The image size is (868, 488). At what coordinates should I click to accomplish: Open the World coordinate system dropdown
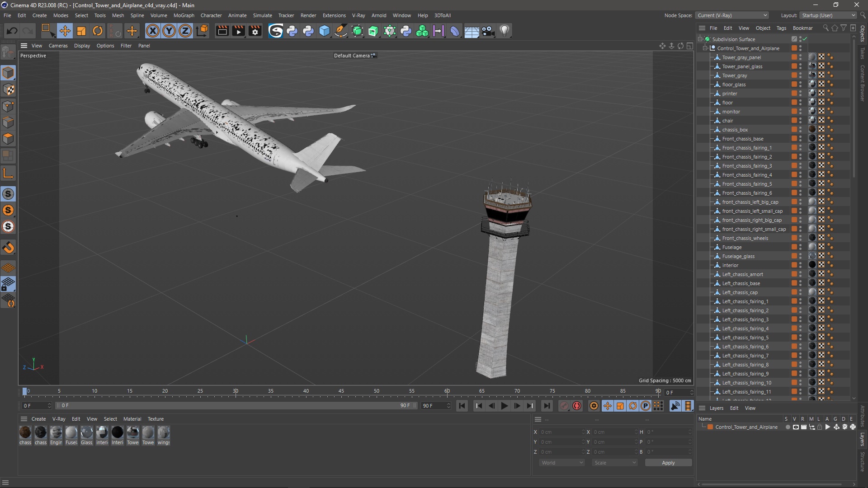tap(562, 463)
